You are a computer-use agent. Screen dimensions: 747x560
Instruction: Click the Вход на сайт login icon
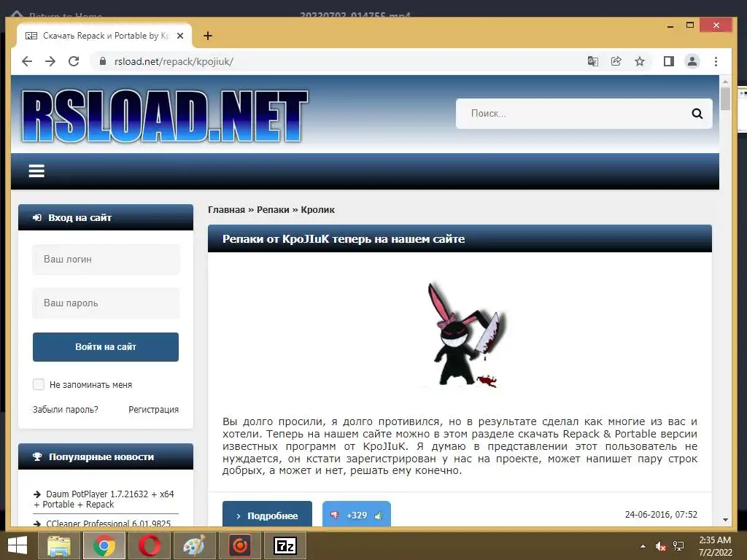point(37,217)
